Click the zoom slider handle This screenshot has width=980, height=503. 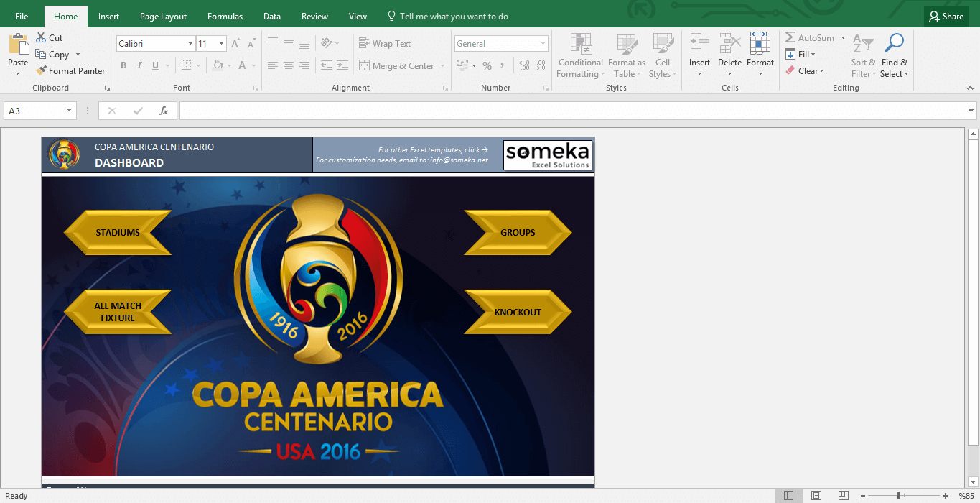[898, 496]
